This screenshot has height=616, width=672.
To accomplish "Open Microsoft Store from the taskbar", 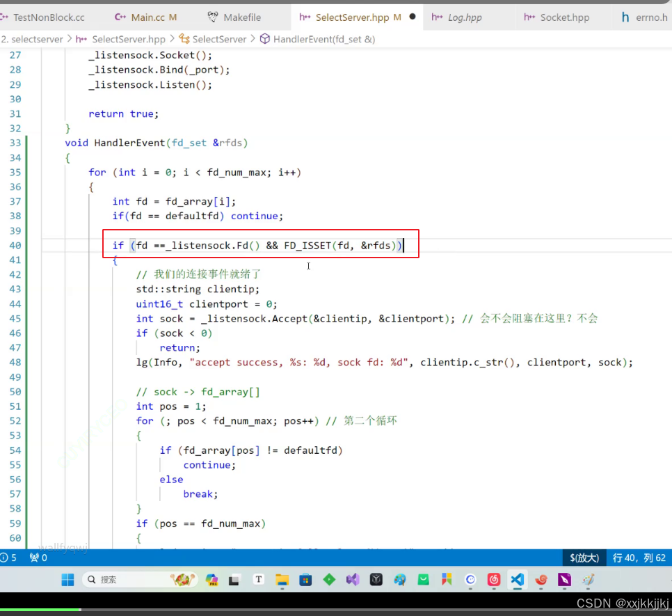I will (305, 580).
